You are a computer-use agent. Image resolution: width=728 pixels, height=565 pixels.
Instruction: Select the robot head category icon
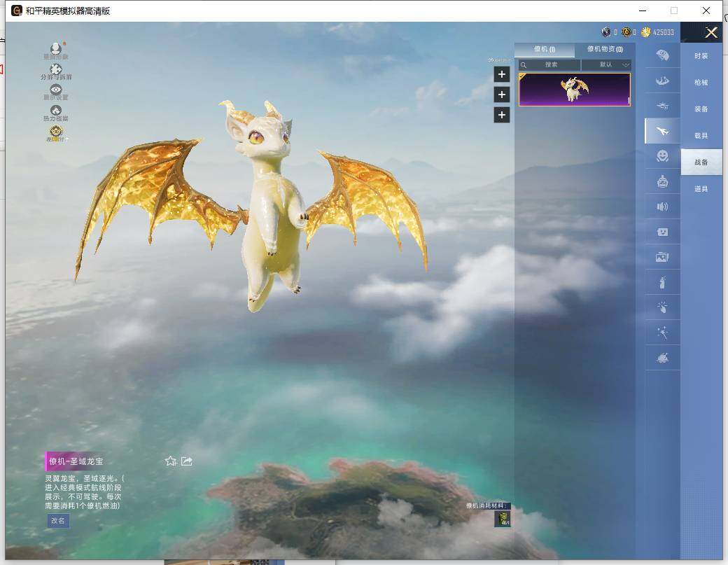point(662,181)
